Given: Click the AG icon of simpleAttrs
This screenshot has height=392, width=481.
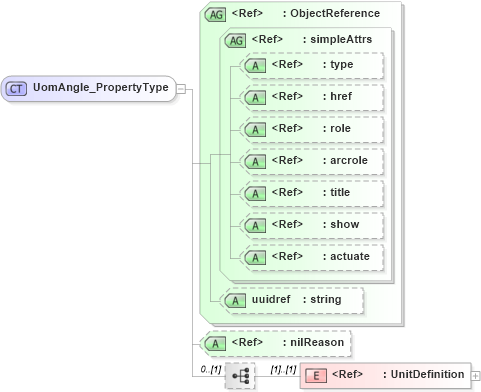Looking at the screenshot, I should point(236,41).
